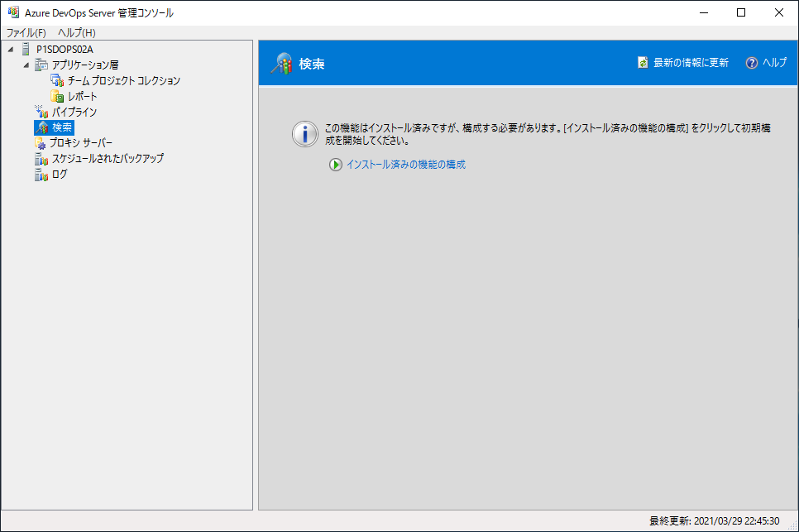Select パイプライン in the tree

pos(74,113)
